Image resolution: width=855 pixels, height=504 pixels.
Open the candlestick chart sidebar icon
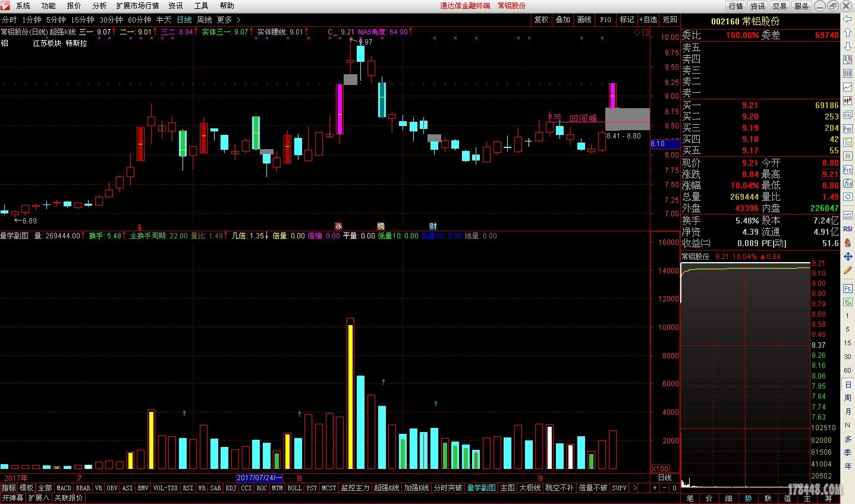[848, 101]
